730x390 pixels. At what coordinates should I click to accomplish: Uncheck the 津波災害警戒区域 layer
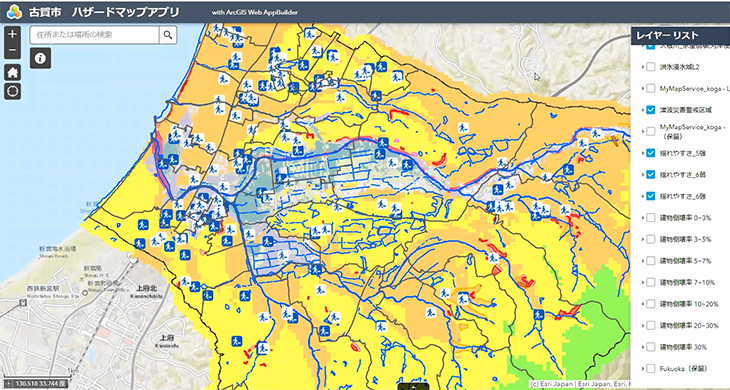pyautogui.click(x=651, y=110)
